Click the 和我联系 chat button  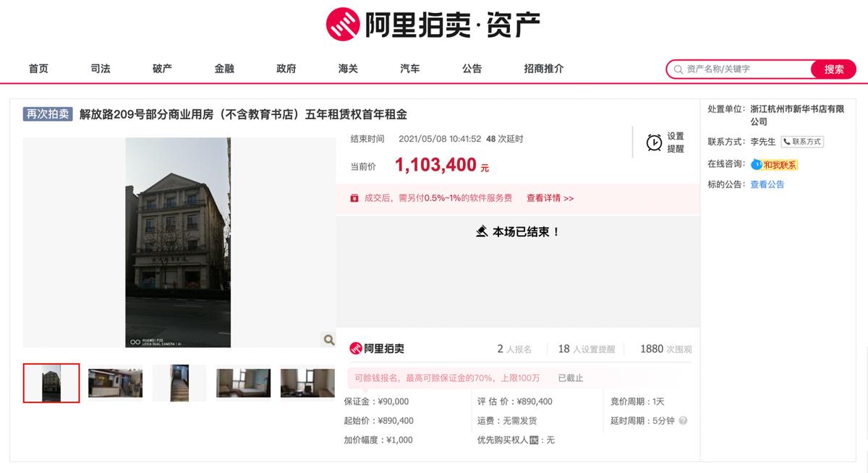click(775, 165)
